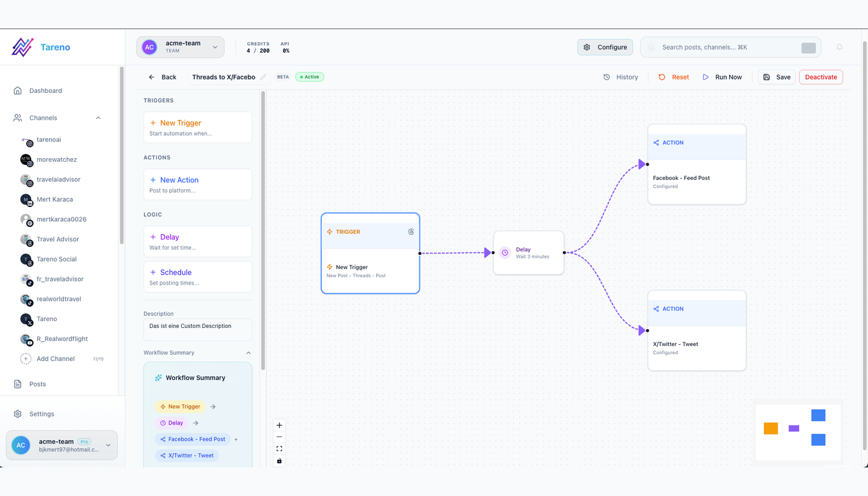Viewport: 868px width, 496px height.
Task: Select the Tareno channel entry
Action: (x=46, y=319)
